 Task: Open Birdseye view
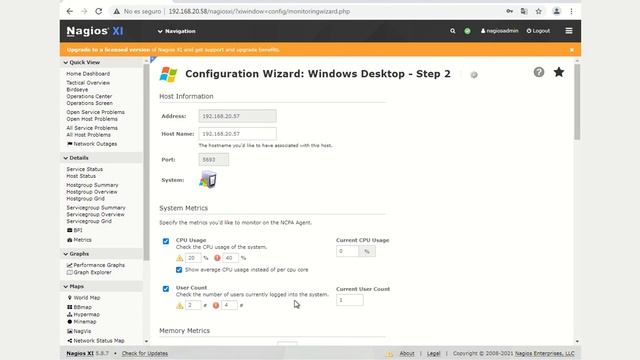click(x=77, y=90)
